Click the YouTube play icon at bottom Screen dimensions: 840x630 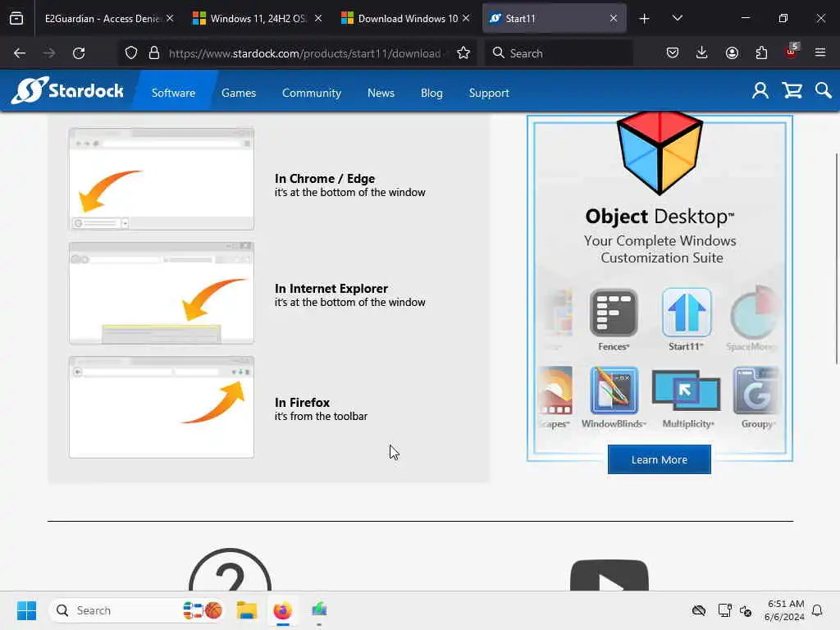pyautogui.click(x=609, y=576)
